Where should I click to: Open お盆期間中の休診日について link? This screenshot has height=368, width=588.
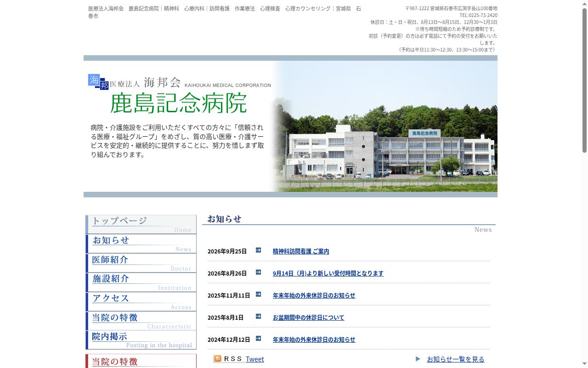[308, 317]
